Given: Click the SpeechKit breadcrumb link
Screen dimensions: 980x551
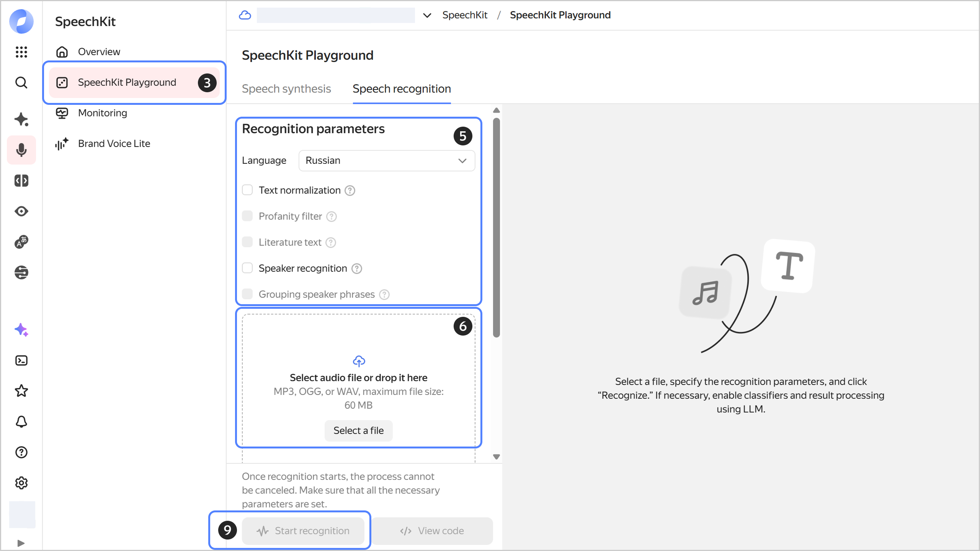Looking at the screenshot, I should click(x=465, y=15).
